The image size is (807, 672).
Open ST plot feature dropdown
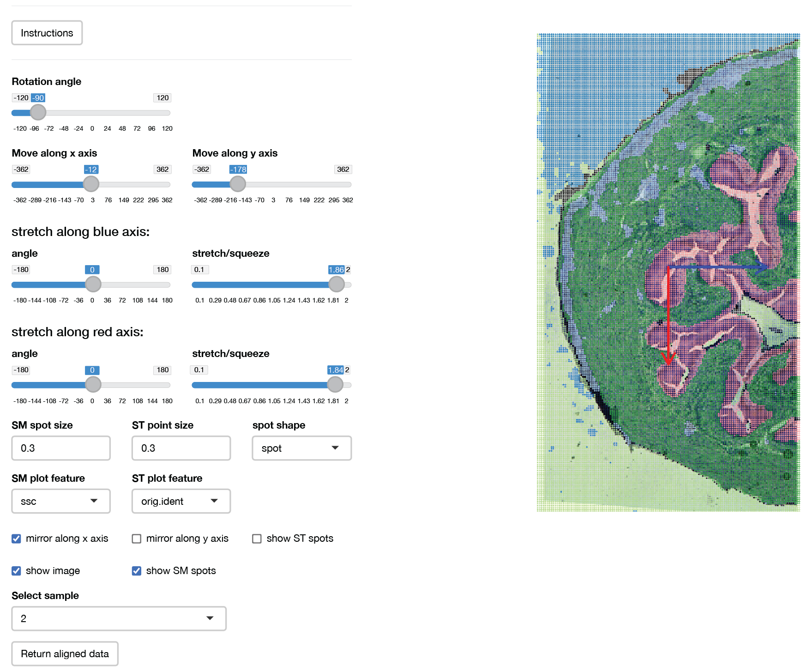181,501
